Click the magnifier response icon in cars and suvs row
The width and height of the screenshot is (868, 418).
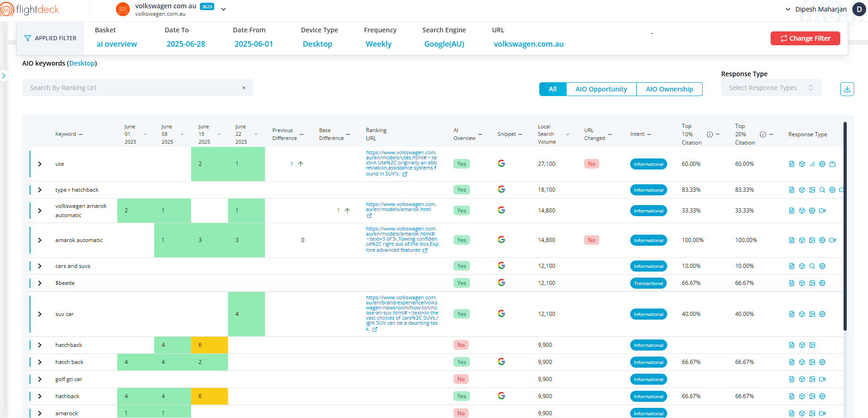click(x=812, y=266)
